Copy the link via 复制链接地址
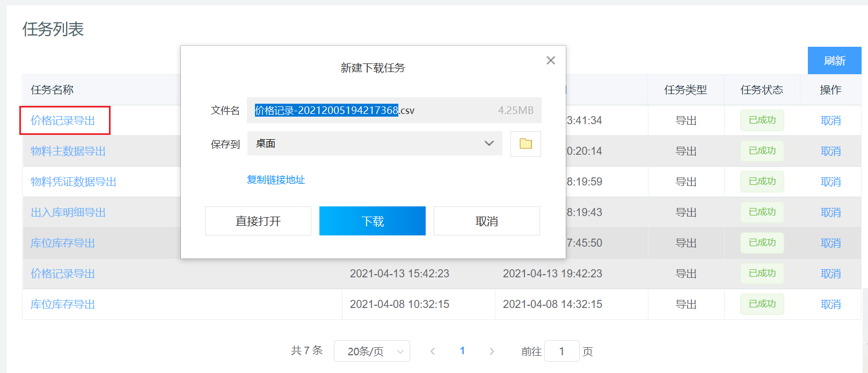Image resolution: width=868 pixels, height=373 pixels. tap(275, 180)
